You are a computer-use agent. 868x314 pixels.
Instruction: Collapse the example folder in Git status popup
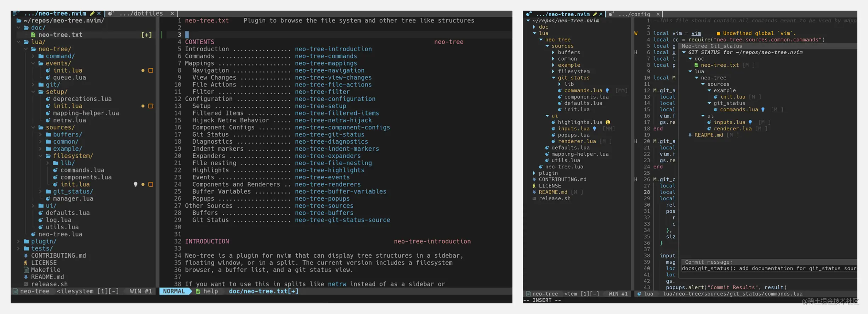709,91
